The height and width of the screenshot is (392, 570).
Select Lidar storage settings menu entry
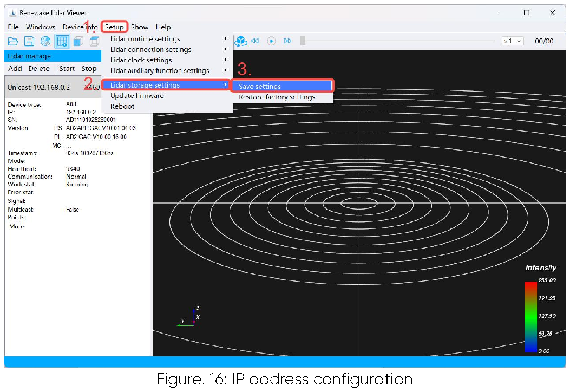click(x=166, y=85)
